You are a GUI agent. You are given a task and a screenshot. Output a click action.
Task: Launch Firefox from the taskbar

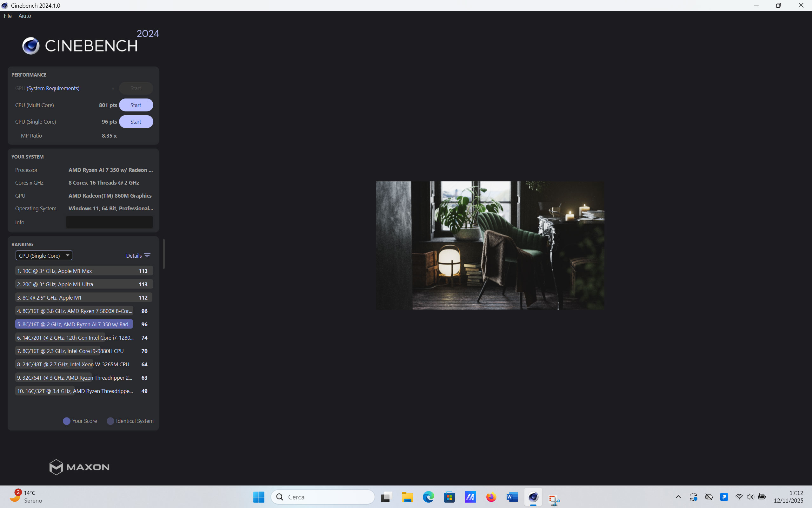(x=491, y=497)
